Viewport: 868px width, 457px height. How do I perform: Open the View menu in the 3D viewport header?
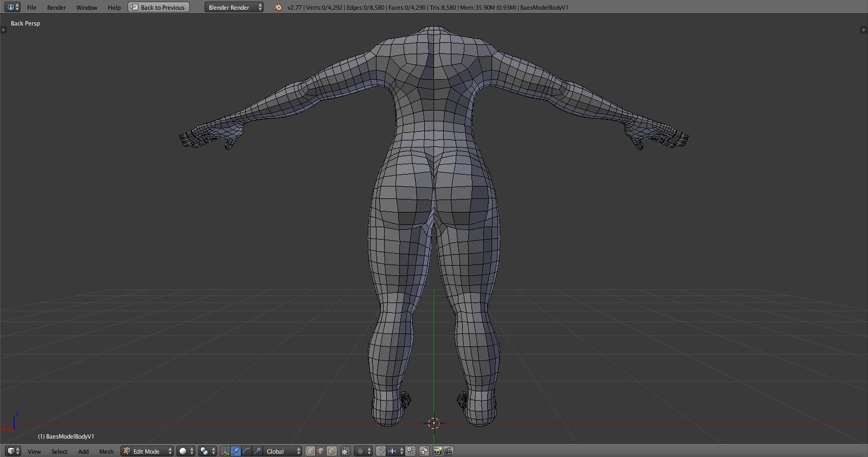(34, 452)
